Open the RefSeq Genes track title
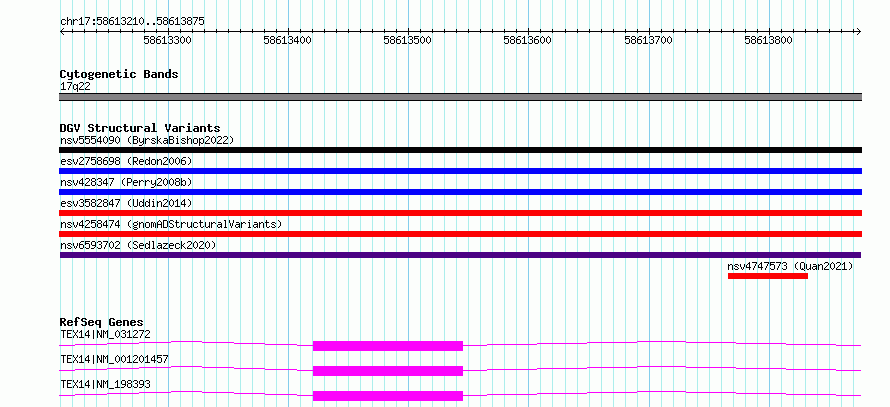The height and width of the screenshot is (407, 890). tap(102, 322)
